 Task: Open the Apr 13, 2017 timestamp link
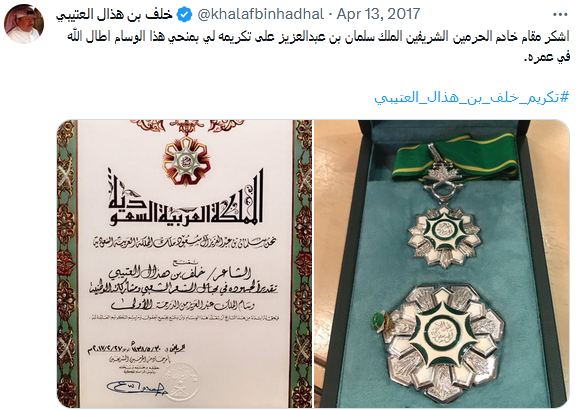[x=378, y=14]
